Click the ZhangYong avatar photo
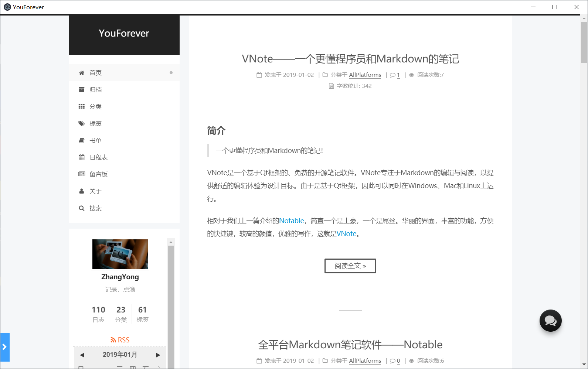The height and width of the screenshot is (369, 588). [x=120, y=254]
